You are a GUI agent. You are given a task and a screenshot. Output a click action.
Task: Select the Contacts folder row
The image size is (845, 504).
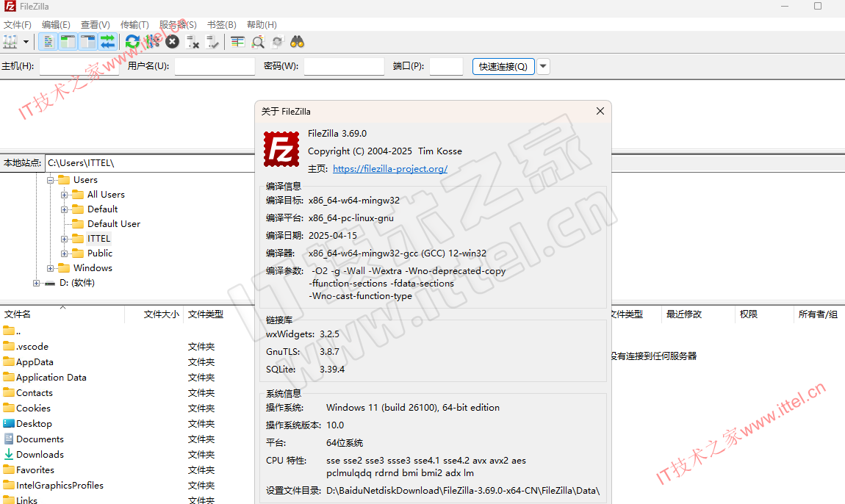click(127, 393)
